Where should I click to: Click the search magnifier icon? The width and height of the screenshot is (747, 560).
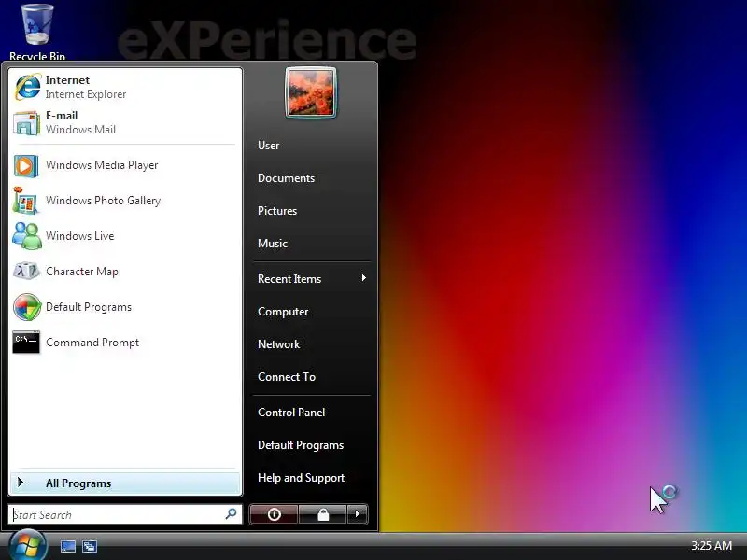pos(231,514)
